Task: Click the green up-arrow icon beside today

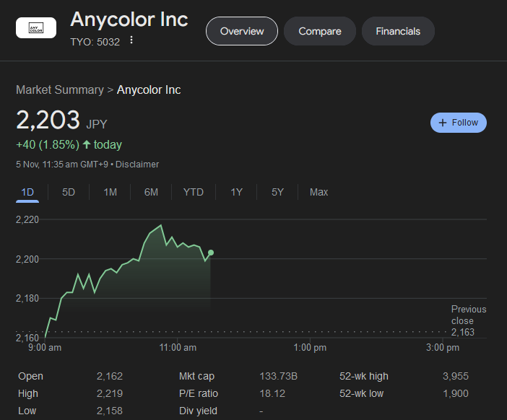Action: (x=87, y=144)
